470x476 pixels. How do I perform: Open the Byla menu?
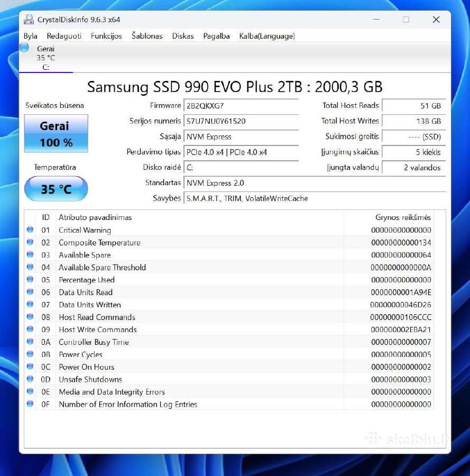coord(30,36)
